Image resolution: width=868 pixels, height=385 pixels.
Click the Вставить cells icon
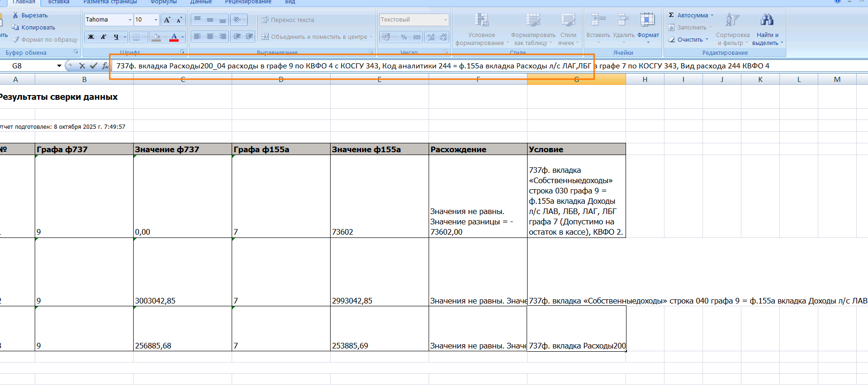[598, 20]
